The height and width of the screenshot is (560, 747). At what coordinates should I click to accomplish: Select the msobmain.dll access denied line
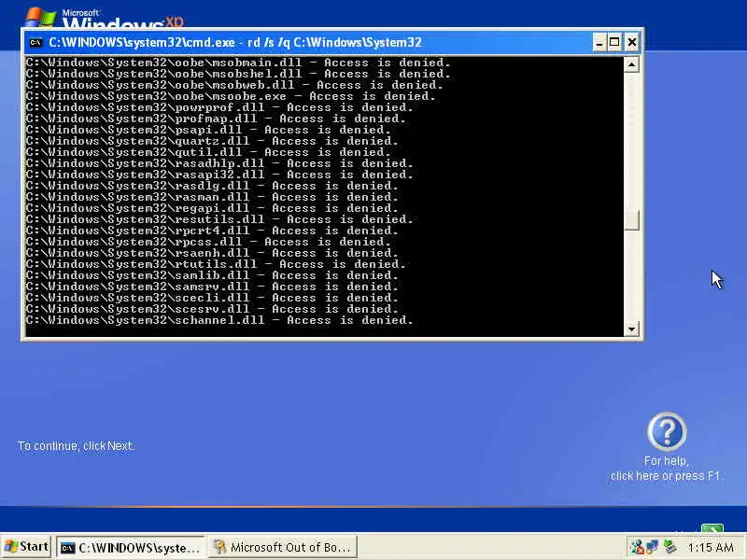pyautogui.click(x=238, y=63)
